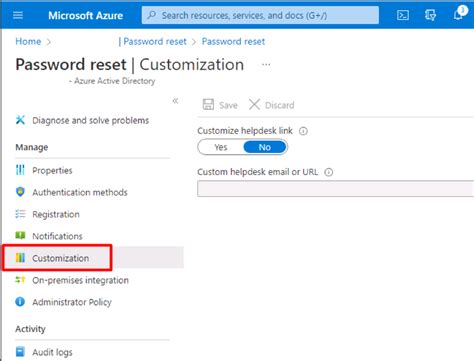This screenshot has height=361, width=474.
Task: Open the ellipsis more options next to title
Action: click(266, 65)
